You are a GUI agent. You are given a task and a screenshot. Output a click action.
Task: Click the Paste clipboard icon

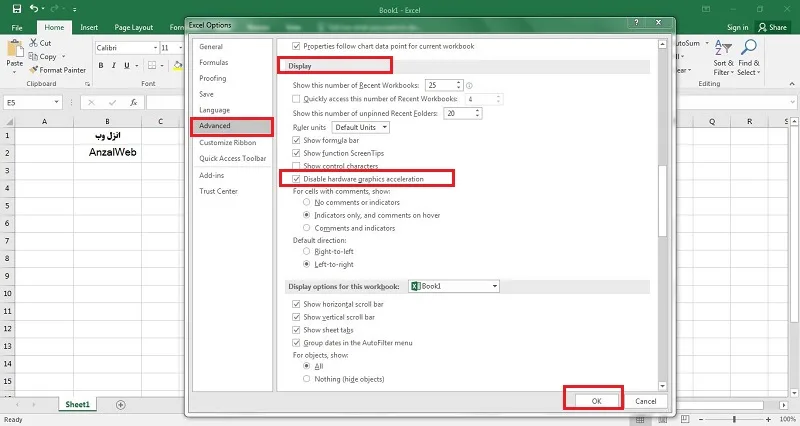(x=15, y=48)
